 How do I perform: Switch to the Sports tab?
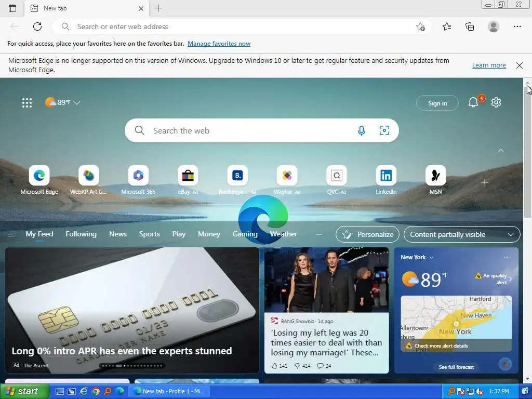pos(149,234)
